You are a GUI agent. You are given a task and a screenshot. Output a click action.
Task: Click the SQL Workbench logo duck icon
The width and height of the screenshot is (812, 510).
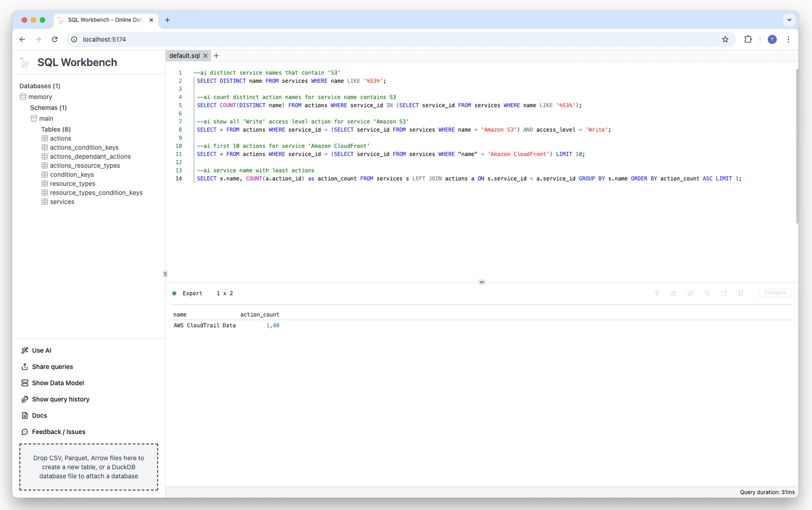pyautogui.click(x=25, y=62)
